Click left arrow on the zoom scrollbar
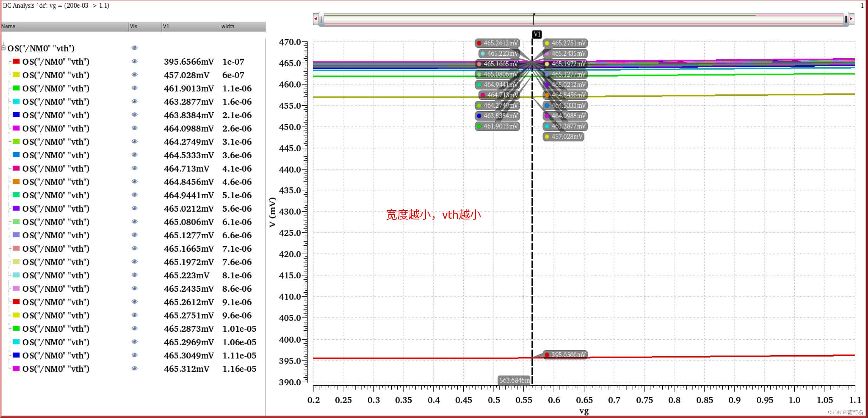 click(316, 19)
